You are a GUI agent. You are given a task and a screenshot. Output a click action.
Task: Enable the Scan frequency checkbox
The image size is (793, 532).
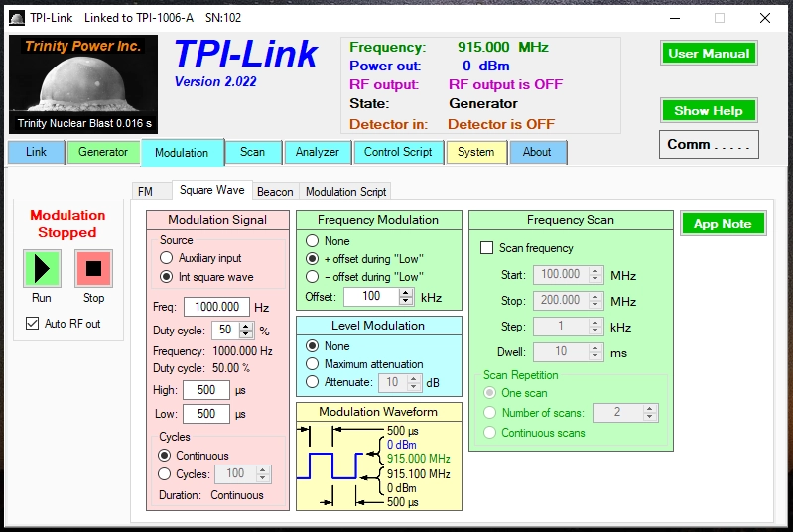[x=486, y=248]
